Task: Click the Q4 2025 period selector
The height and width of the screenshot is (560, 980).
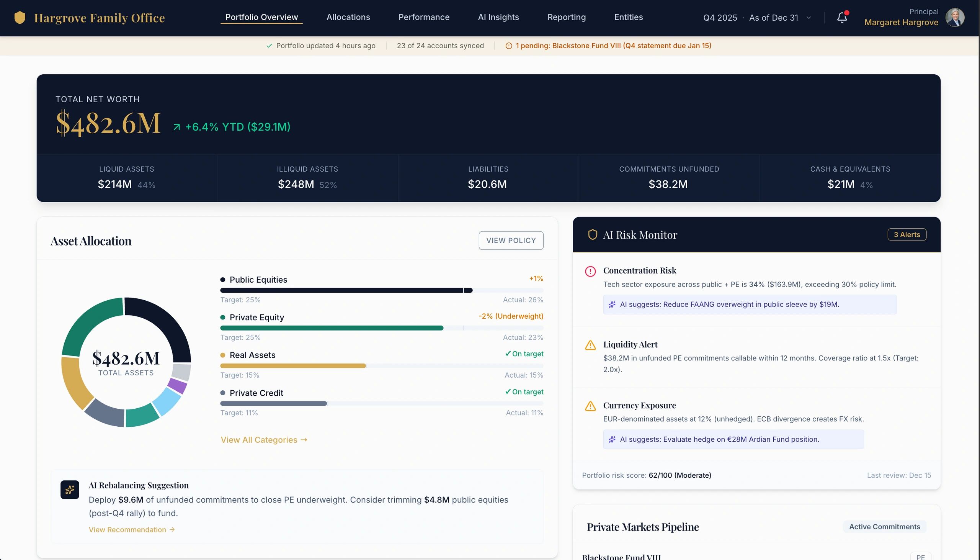Action: 720,18
